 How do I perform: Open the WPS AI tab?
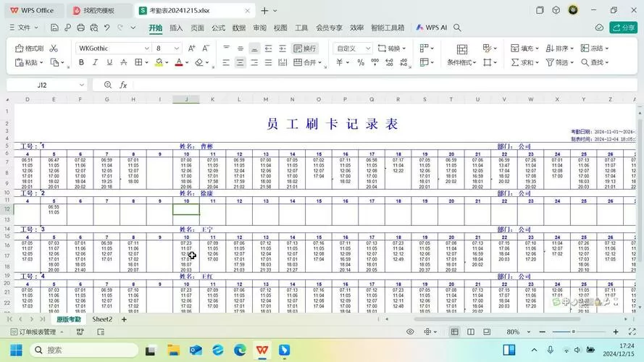[431, 28]
